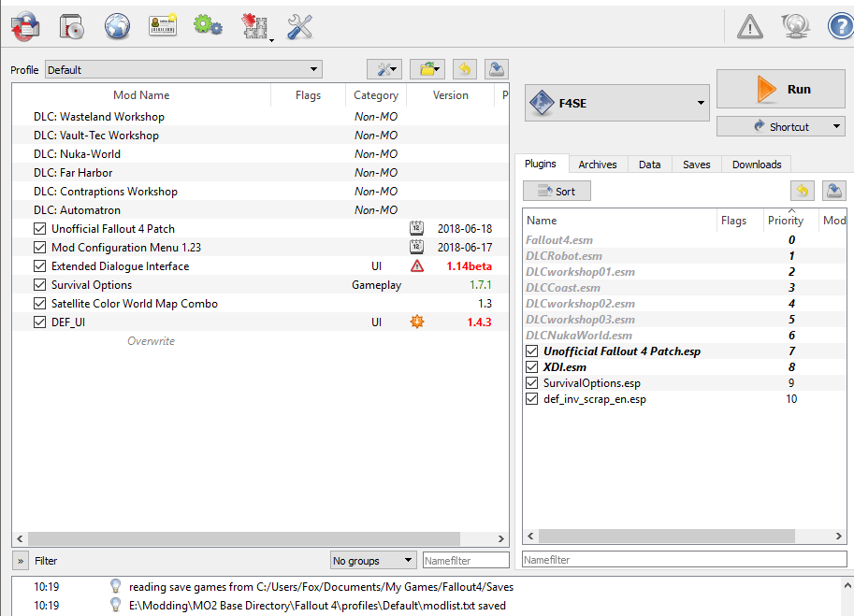Toggle XDI.esm plugin checkbox

[532, 366]
